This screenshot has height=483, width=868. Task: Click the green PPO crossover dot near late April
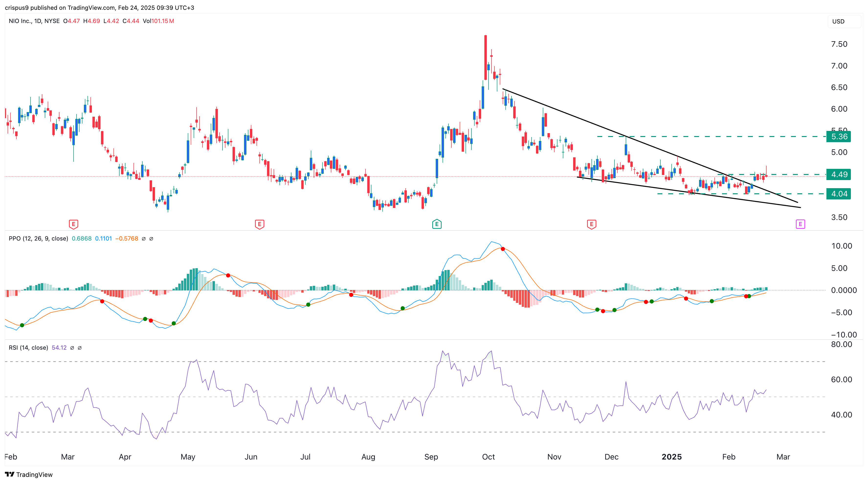[x=174, y=323]
